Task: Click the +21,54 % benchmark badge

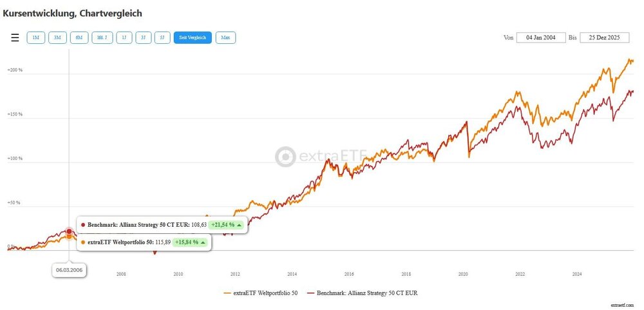Action: pos(227,225)
